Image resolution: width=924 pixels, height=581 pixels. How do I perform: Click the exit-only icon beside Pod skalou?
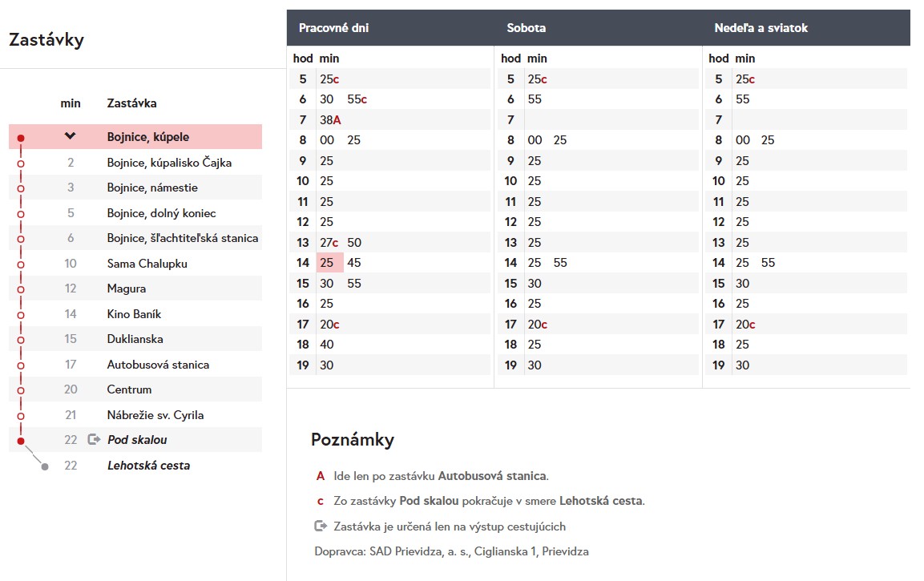pos(95,439)
